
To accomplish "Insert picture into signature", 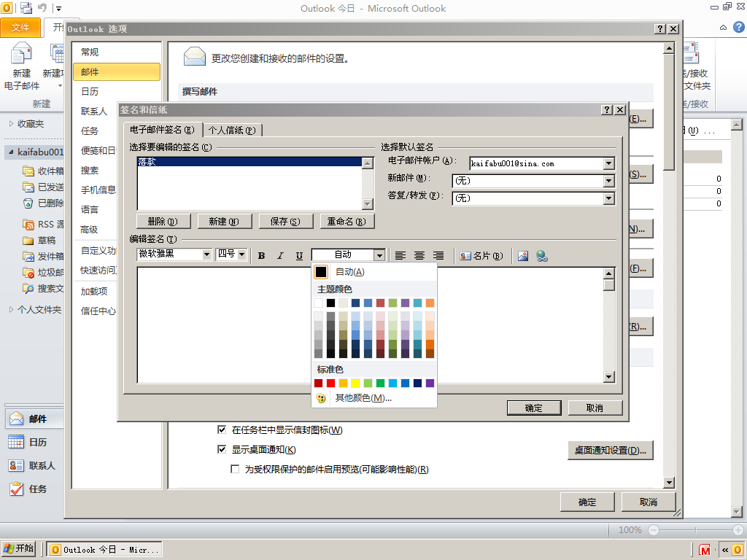I will click(x=523, y=256).
